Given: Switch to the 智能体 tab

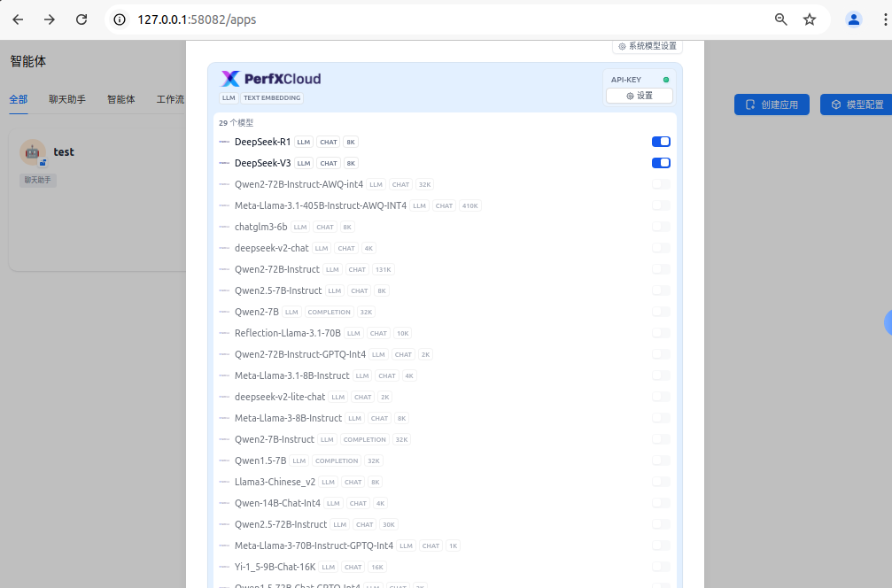Looking at the screenshot, I should (121, 99).
